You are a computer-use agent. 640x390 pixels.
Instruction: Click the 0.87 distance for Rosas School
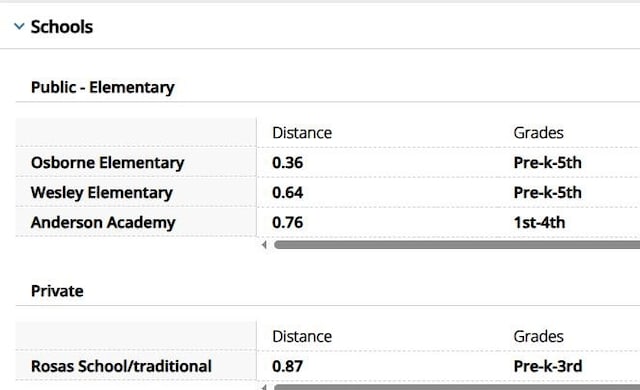(288, 366)
